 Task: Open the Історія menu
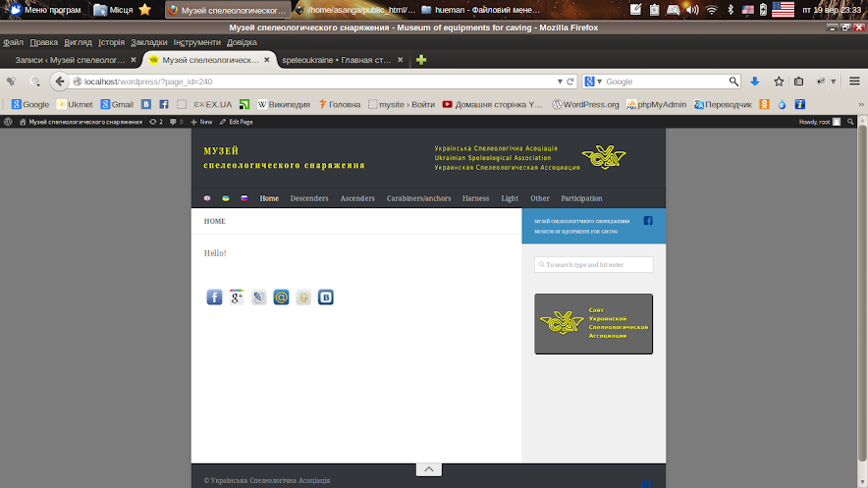click(x=111, y=42)
